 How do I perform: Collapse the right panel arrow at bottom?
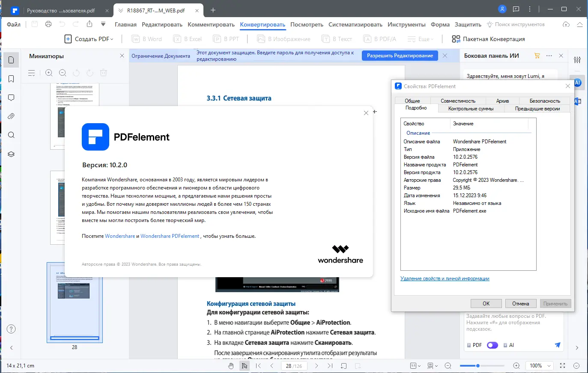pyautogui.click(x=577, y=348)
